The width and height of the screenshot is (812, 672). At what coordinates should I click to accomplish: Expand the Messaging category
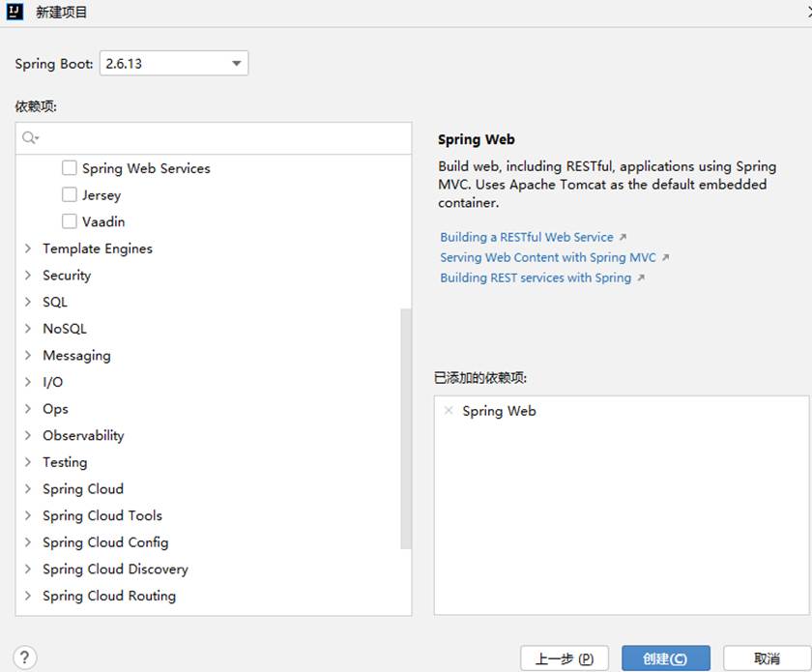[x=28, y=355]
